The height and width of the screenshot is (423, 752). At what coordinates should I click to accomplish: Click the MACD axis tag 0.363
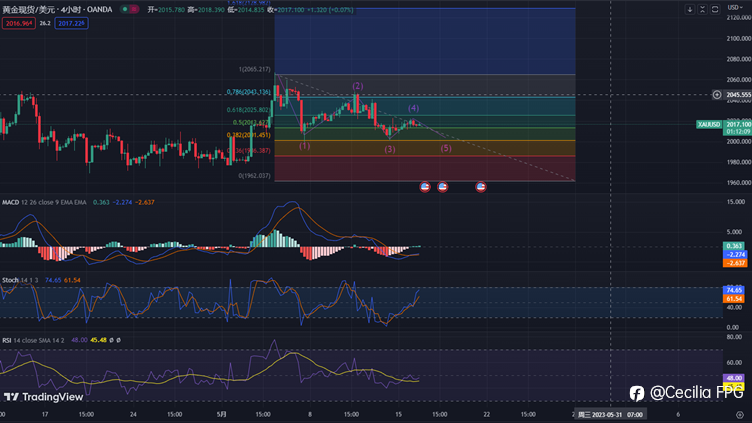click(734, 246)
